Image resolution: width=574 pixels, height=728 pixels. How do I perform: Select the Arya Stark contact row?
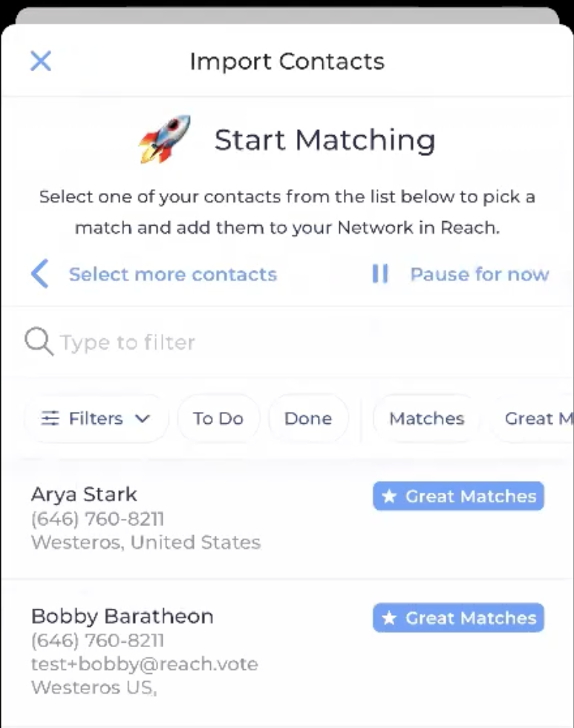click(287, 518)
